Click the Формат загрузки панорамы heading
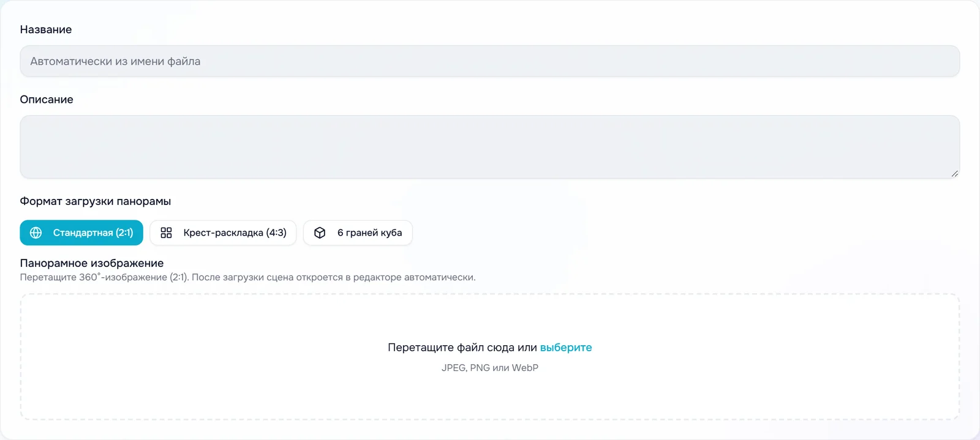The width and height of the screenshot is (980, 440). (96, 201)
